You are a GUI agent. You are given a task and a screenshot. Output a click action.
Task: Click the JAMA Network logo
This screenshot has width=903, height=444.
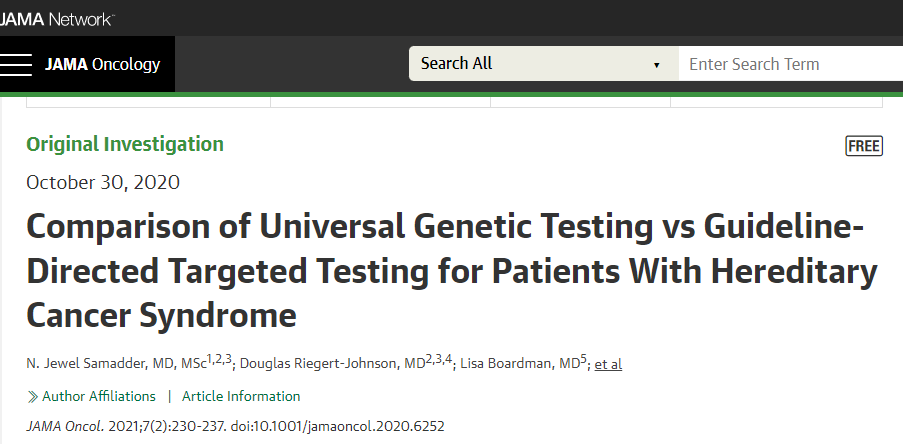(x=56, y=18)
